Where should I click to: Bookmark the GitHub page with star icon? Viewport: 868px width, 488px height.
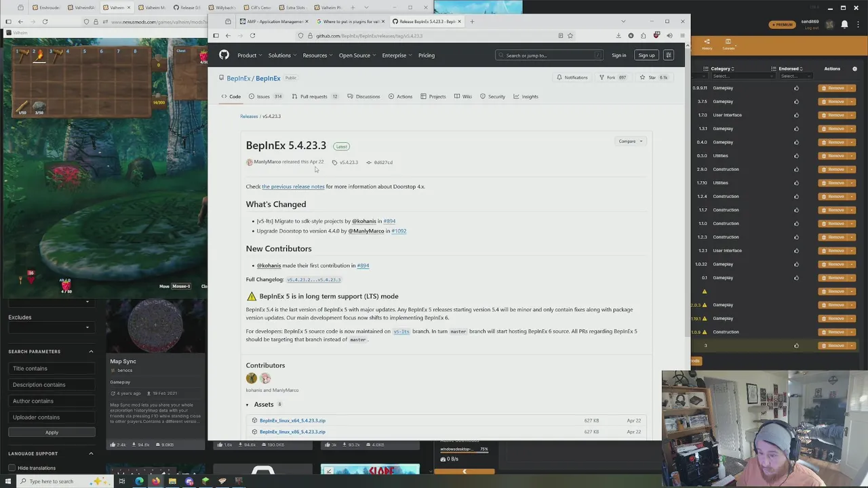point(570,35)
